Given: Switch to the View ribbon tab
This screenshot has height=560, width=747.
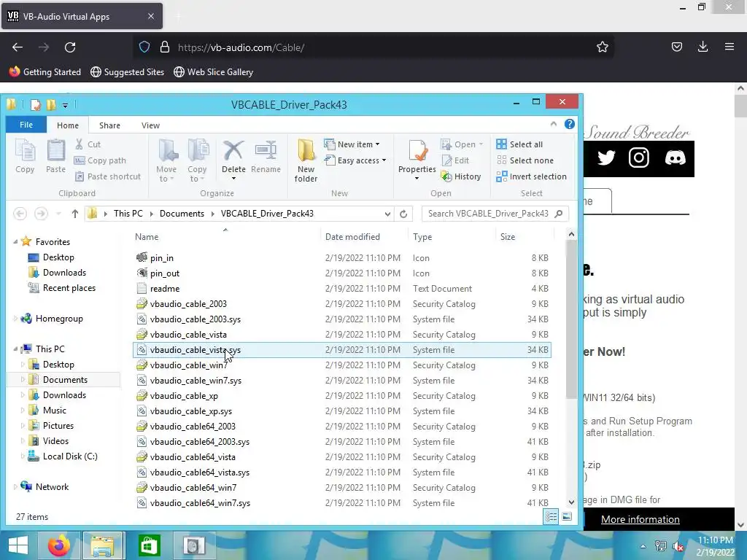Looking at the screenshot, I should click(150, 125).
